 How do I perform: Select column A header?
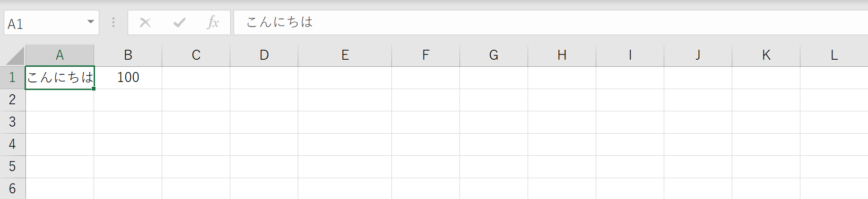coord(60,55)
